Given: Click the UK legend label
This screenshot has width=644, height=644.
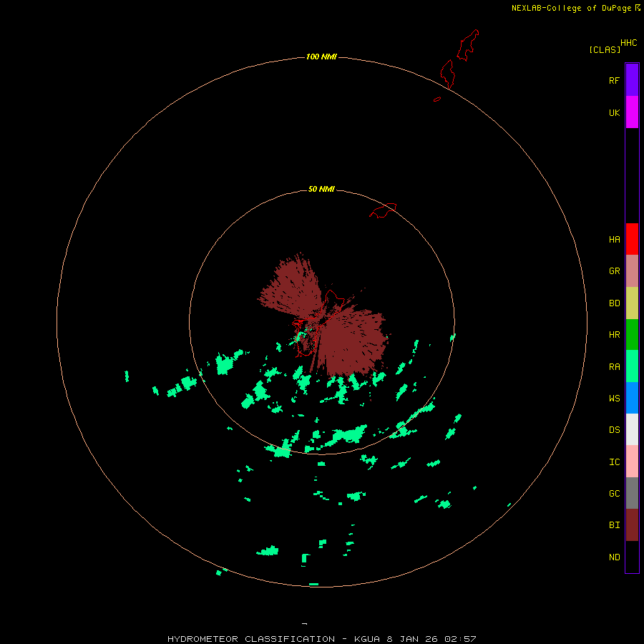Looking at the screenshot, I should (x=614, y=112).
